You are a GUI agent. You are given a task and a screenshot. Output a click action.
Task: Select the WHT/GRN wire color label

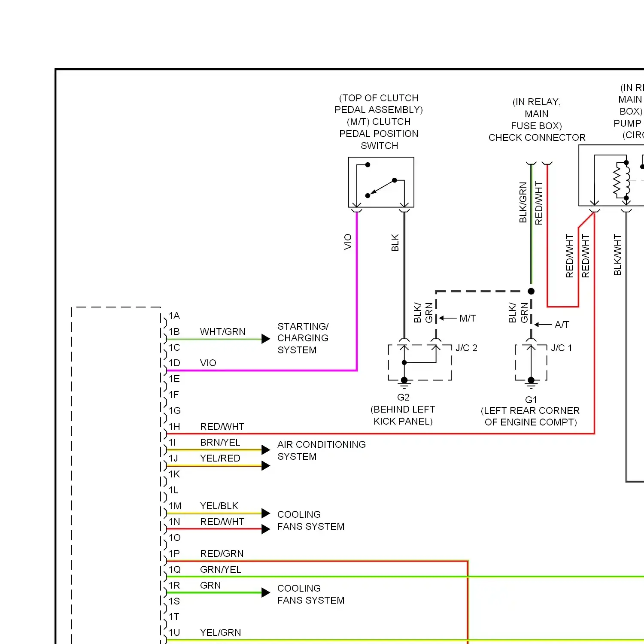pos(222,331)
